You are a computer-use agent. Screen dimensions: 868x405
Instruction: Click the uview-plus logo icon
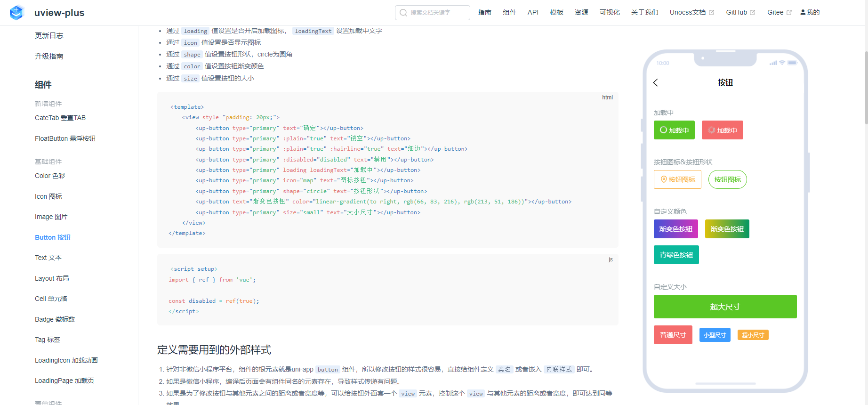(x=16, y=13)
